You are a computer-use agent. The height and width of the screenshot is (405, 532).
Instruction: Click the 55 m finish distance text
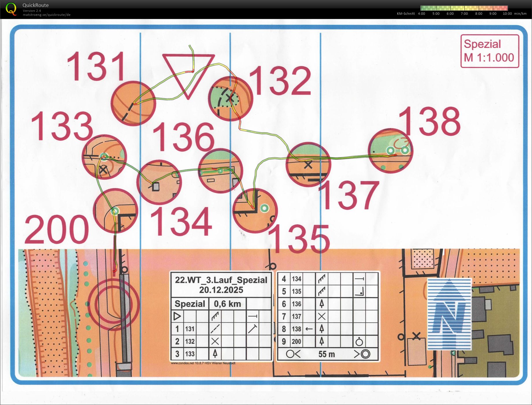[x=327, y=354]
